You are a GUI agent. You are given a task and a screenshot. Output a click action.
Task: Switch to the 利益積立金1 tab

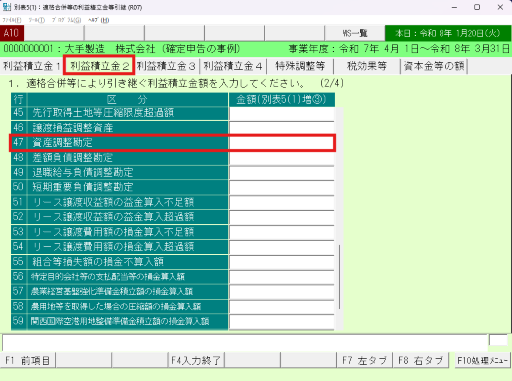coord(31,66)
